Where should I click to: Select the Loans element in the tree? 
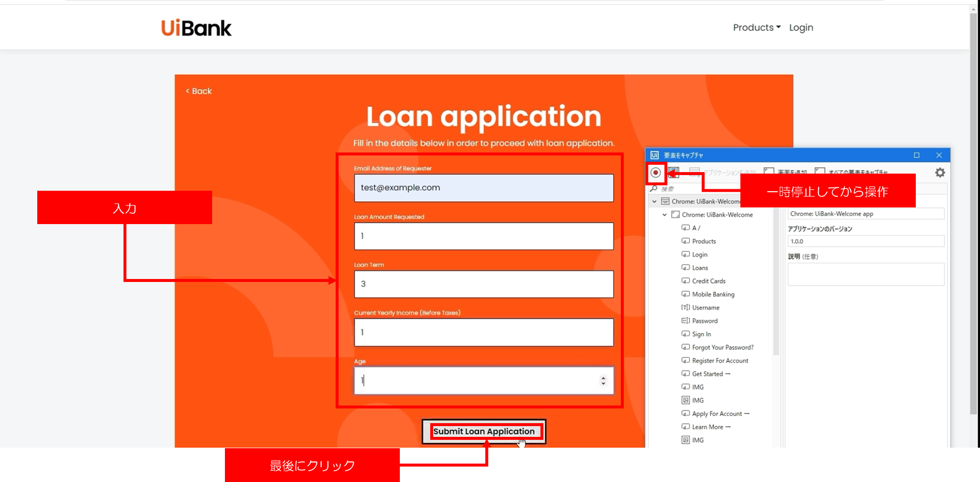point(700,268)
